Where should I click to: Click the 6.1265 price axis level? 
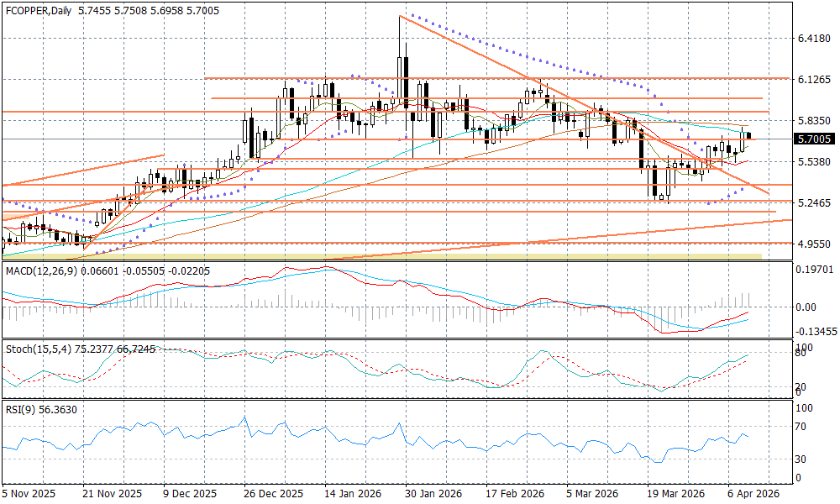tap(814, 80)
